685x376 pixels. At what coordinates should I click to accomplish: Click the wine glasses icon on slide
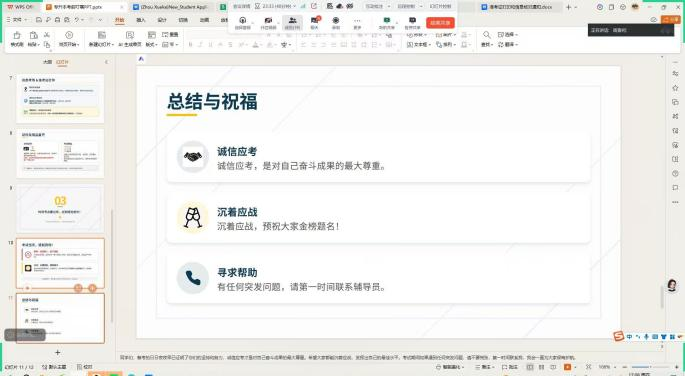[x=193, y=217]
